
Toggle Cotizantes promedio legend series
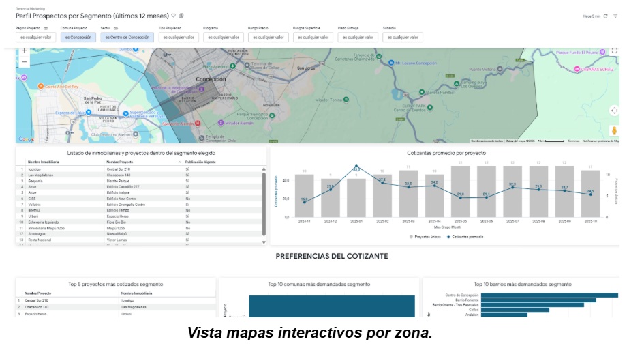(x=465, y=237)
